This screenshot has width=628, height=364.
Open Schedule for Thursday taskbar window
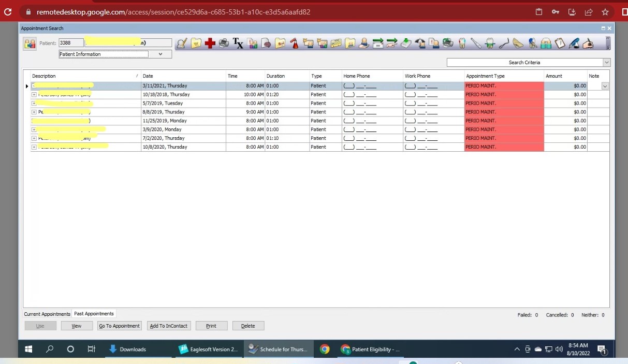(279, 349)
